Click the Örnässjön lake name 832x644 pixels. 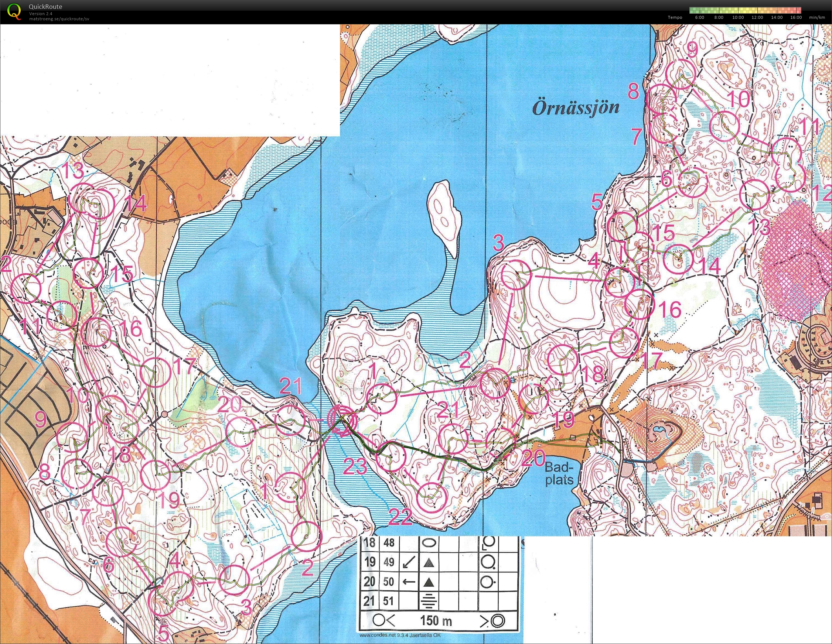[575, 108]
